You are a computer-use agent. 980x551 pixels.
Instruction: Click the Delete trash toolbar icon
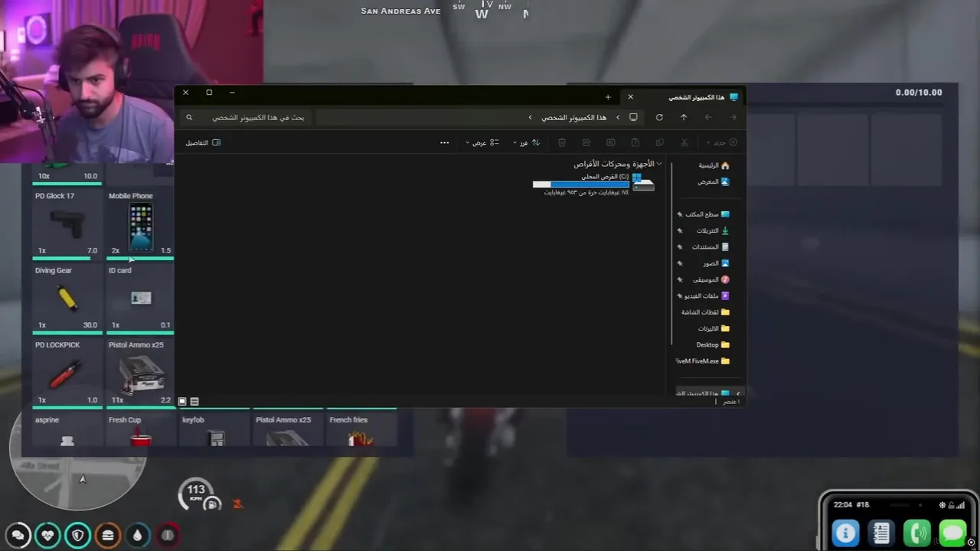[562, 142]
